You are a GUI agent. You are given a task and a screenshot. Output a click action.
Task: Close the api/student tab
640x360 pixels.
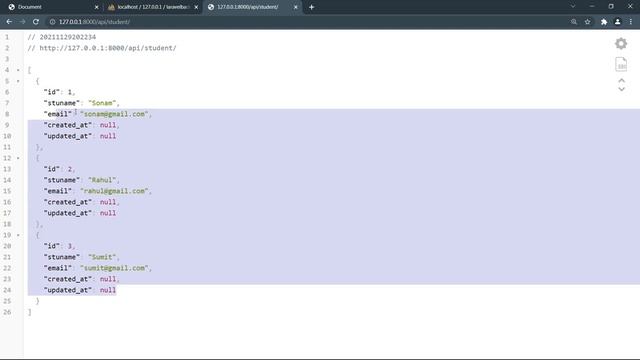click(x=296, y=7)
